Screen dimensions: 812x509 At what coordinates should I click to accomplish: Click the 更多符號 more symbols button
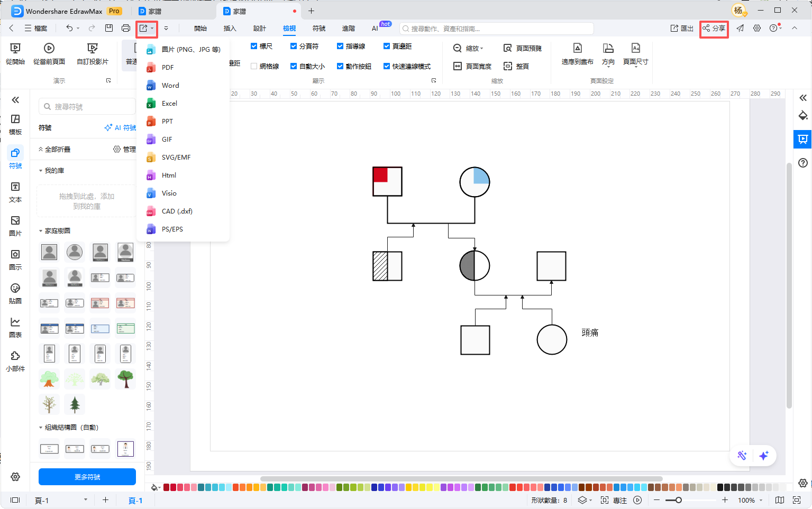[87, 477]
